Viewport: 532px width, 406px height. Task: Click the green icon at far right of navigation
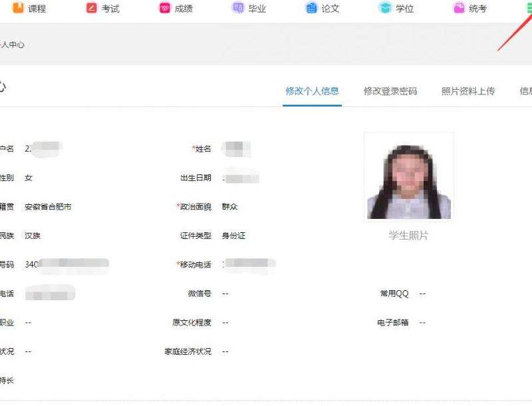(528, 8)
